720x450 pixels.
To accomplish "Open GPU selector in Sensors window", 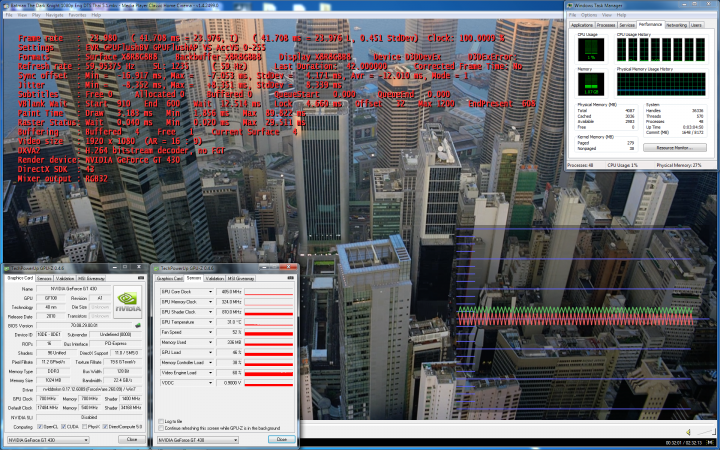I will point(197,440).
